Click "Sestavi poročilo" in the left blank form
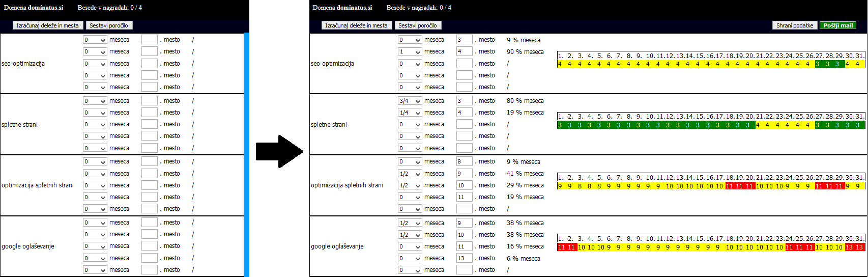The image size is (868, 277). point(109,25)
